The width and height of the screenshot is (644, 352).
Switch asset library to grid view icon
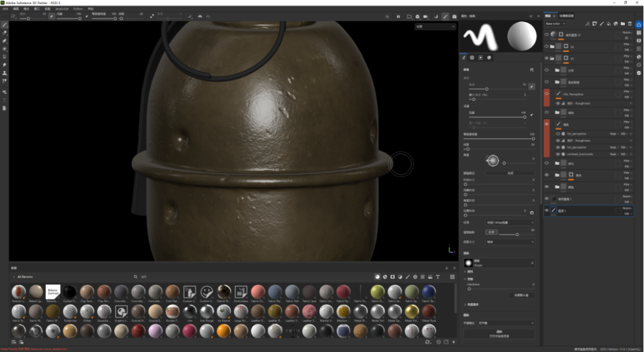[452, 277]
